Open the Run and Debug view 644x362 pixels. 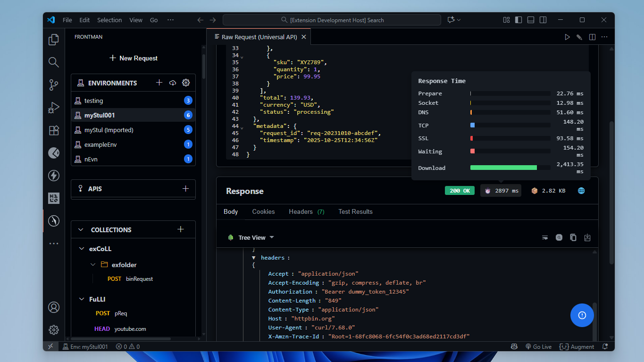click(x=54, y=108)
